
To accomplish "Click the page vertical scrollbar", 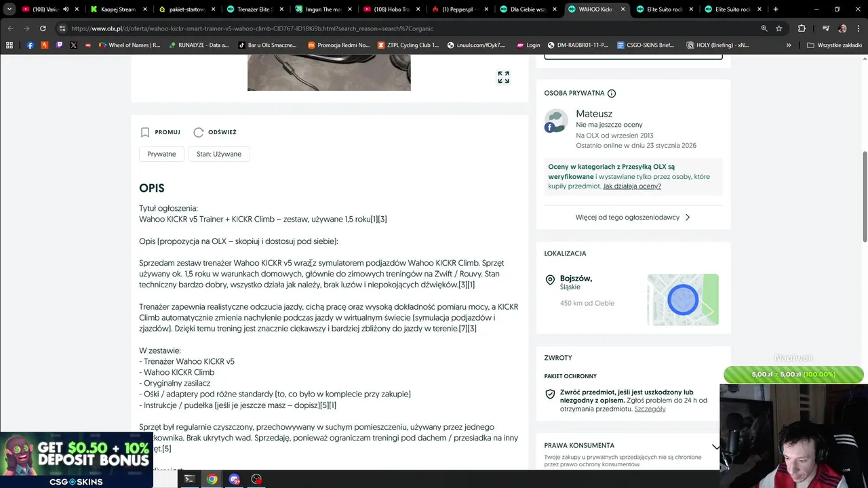I will click(865, 197).
